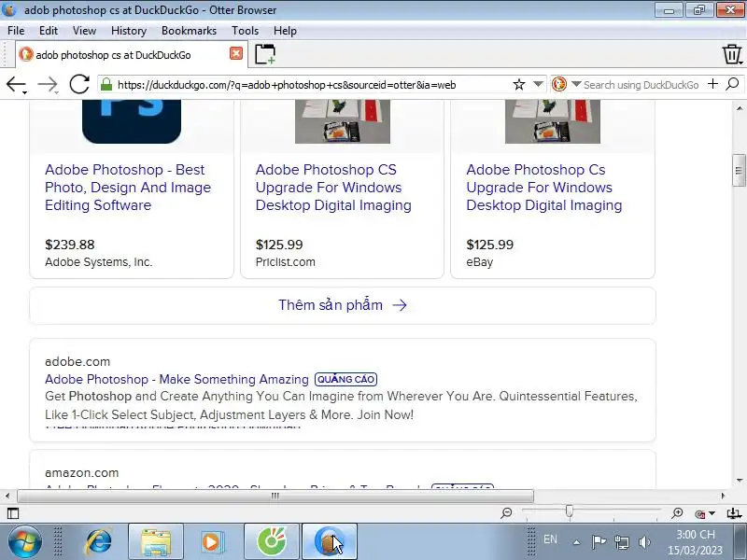Open the Help menu
The width and height of the screenshot is (747, 560).
pos(285,31)
